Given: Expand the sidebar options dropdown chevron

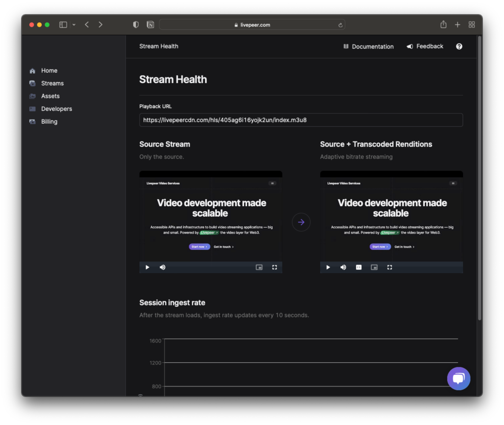Looking at the screenshot, I should (x=74, y=25).
